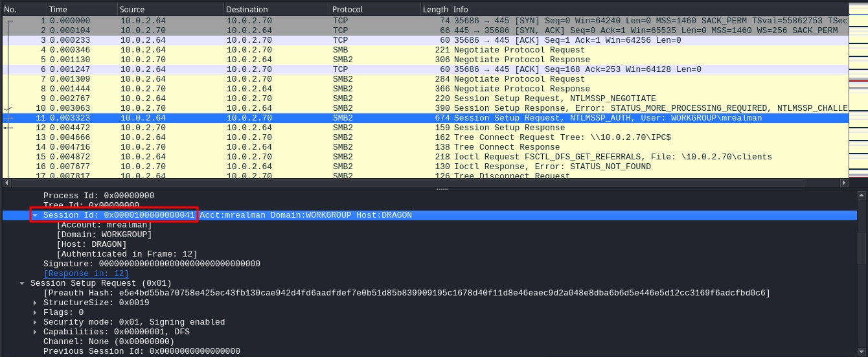Collapse the Session Setup Request (0x01) section

[x=23, y=283]
